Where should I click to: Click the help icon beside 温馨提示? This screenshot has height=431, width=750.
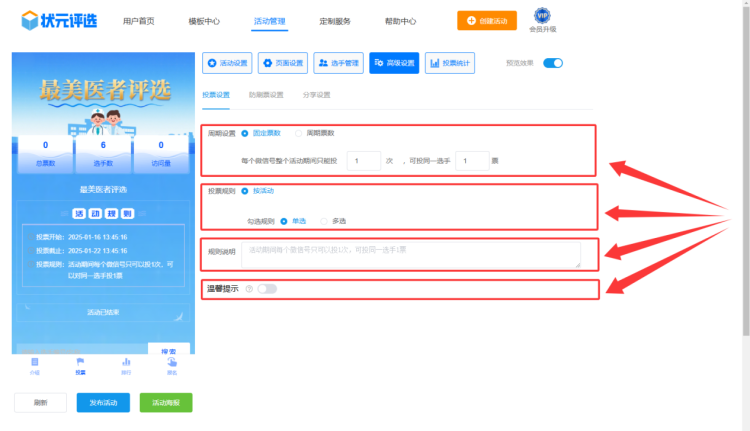[x=248, y=289]
